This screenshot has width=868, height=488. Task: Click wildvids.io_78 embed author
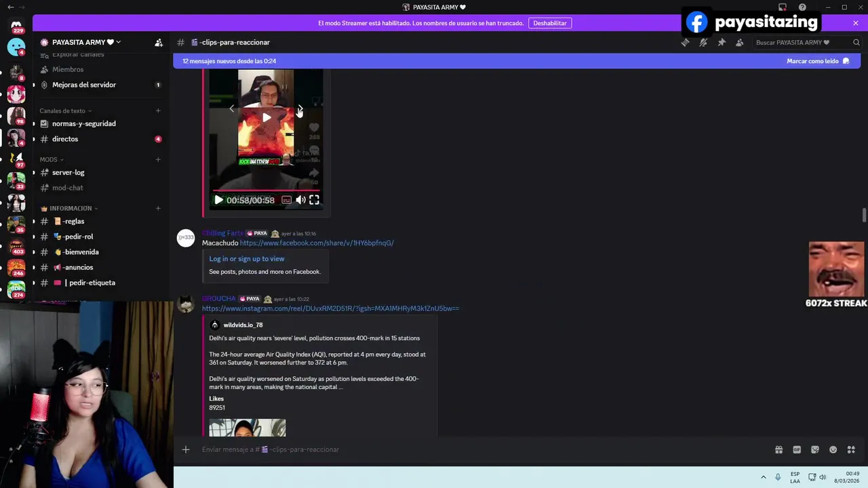tap(243, 325)
